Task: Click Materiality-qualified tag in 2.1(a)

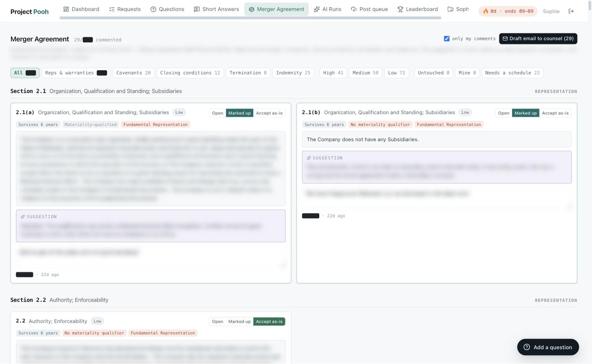Action: click(90, 125)
